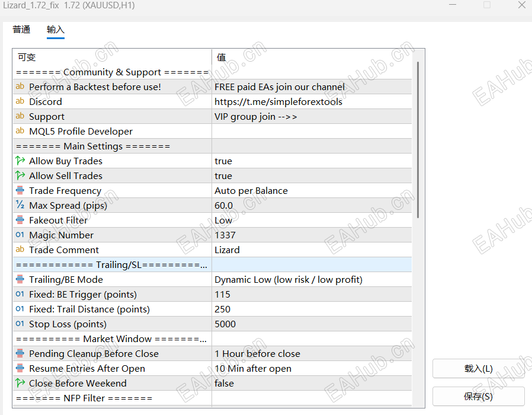The width and height of the screenshot is (532, 415).
Task: Open the Trailing/BE Mode Dynamic Low dropdown
Action: [x=312, y=279]
